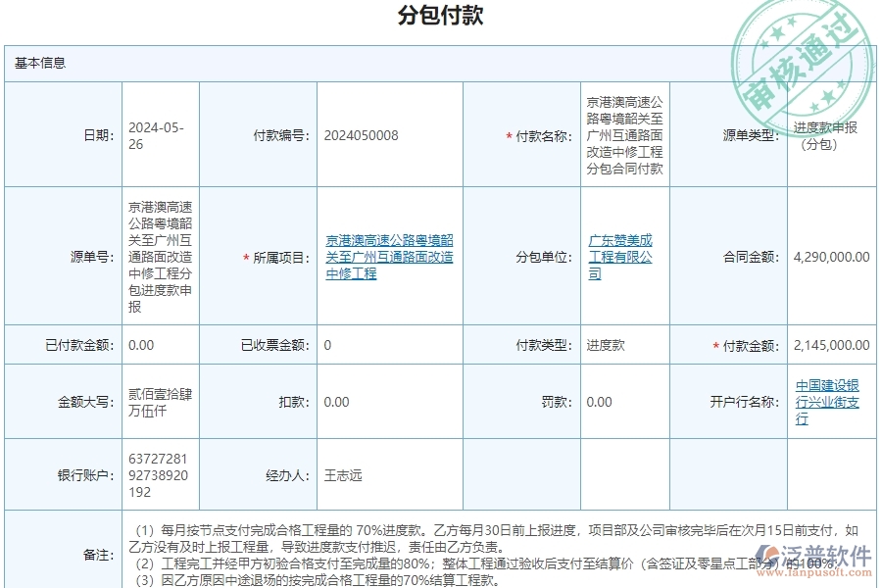Open the 所属项目 link 京港澳高速公路粤境韶关至广州互通路面改造中修工程

coord(390,257)
